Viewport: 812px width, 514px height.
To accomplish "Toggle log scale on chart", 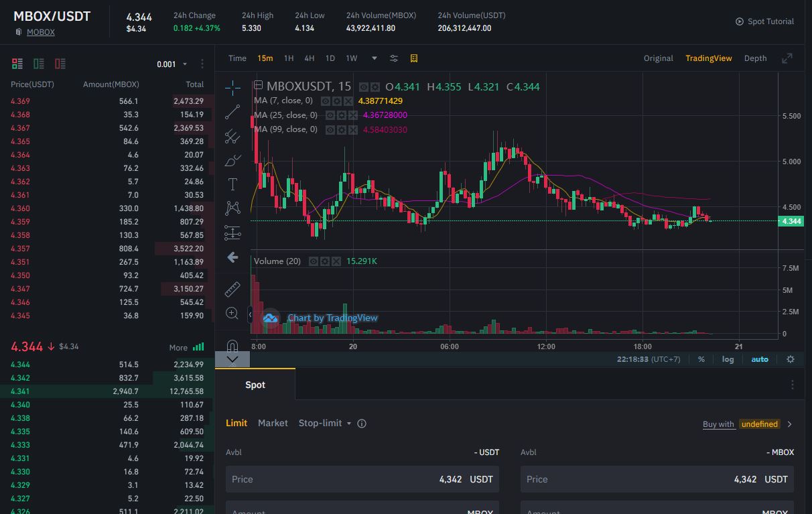I will 728,359.
